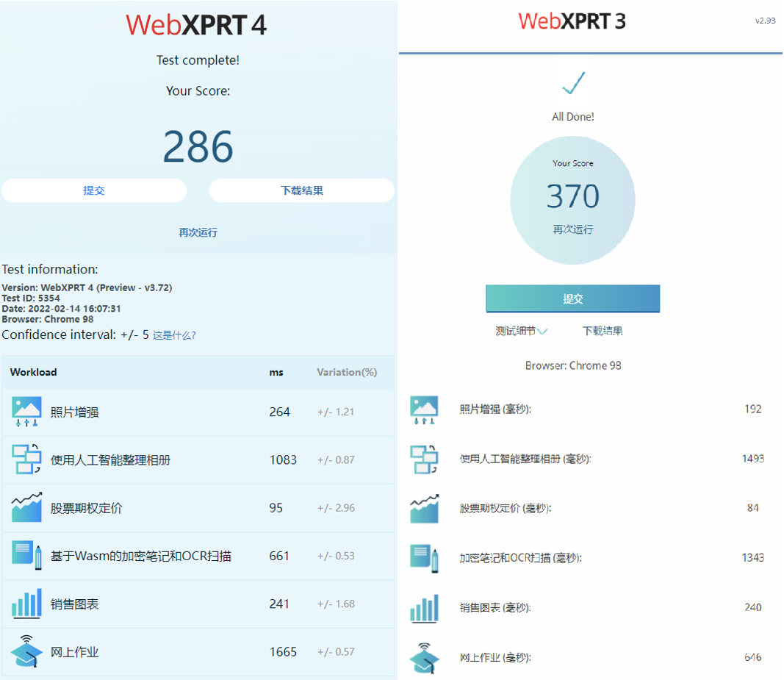The height and width of the screenshot is (680, 784).
Task: Click the 1083 ms value
Action: coord(283,460)
